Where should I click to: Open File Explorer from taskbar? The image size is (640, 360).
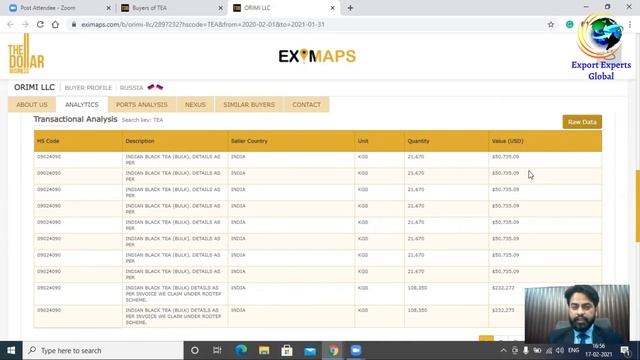coord(264,350)
